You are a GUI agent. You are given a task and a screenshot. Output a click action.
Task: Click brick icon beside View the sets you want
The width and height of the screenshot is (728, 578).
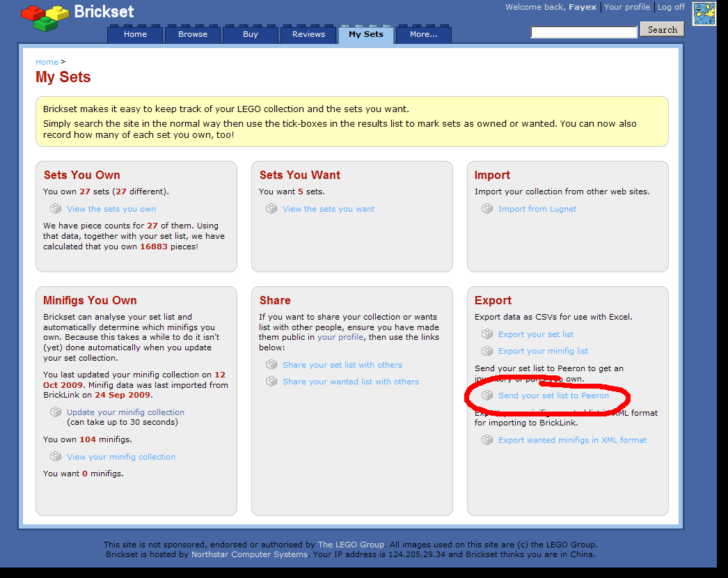(271, 209)
